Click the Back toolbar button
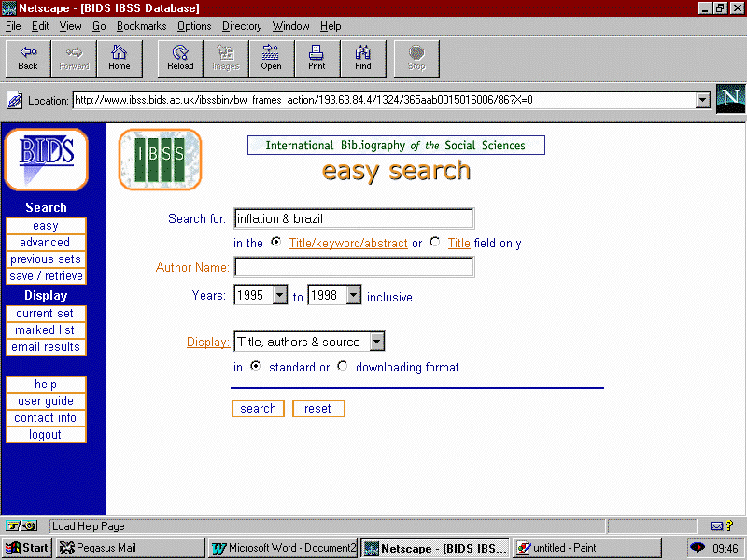Viewport: 747px width, 560px height. (x=28, y=59)
